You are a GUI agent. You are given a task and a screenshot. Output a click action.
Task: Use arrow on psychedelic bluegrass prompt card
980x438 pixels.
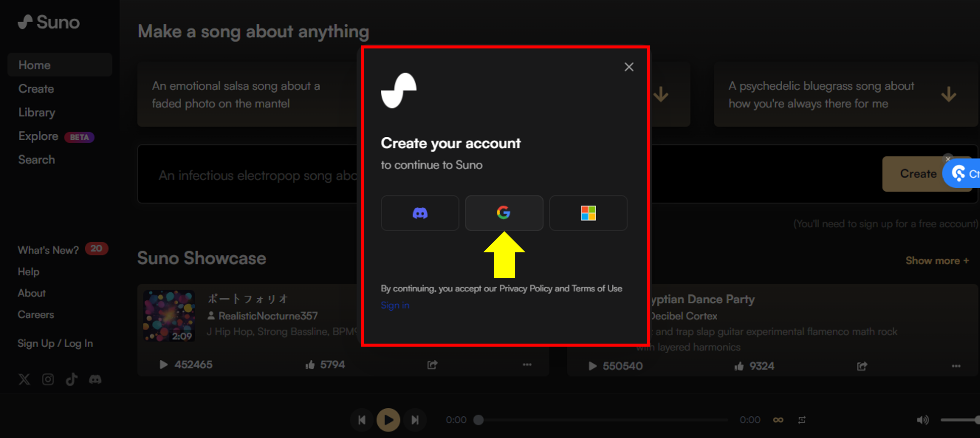pyautogui.click(x=949, y=94)
